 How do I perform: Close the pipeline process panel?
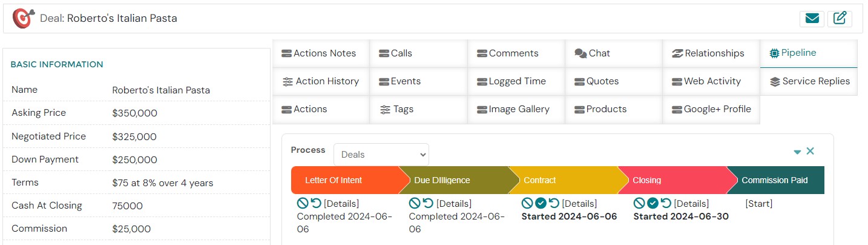point(810,151)
